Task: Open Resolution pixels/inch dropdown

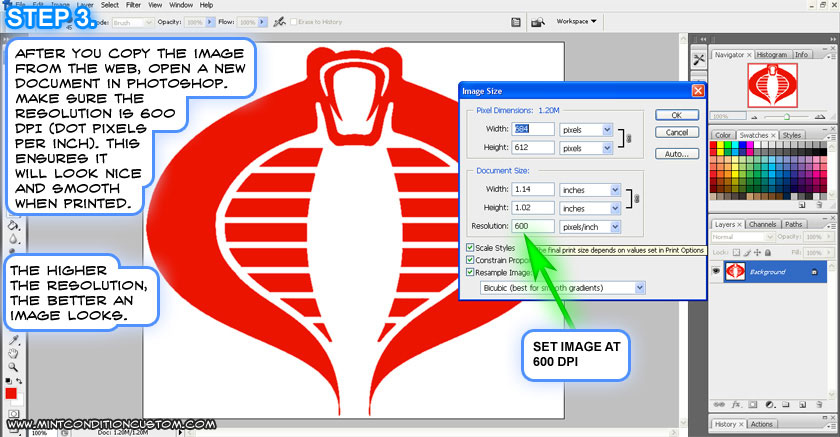Action: 615,227
